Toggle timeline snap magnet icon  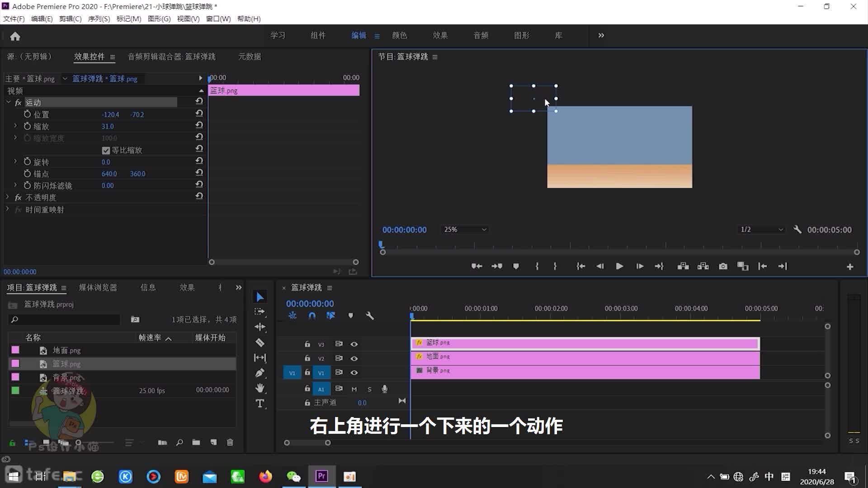click(x=312, y=315)
